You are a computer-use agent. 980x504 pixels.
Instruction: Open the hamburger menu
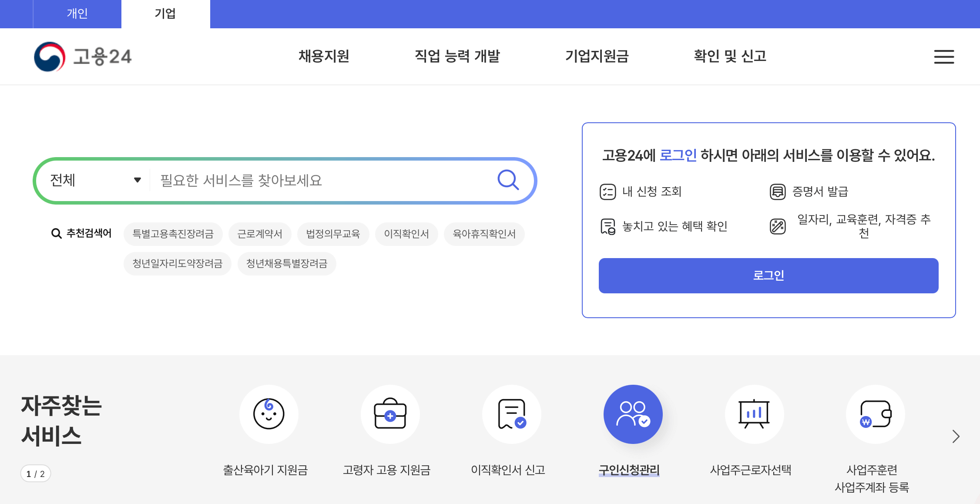click(943, 57)
